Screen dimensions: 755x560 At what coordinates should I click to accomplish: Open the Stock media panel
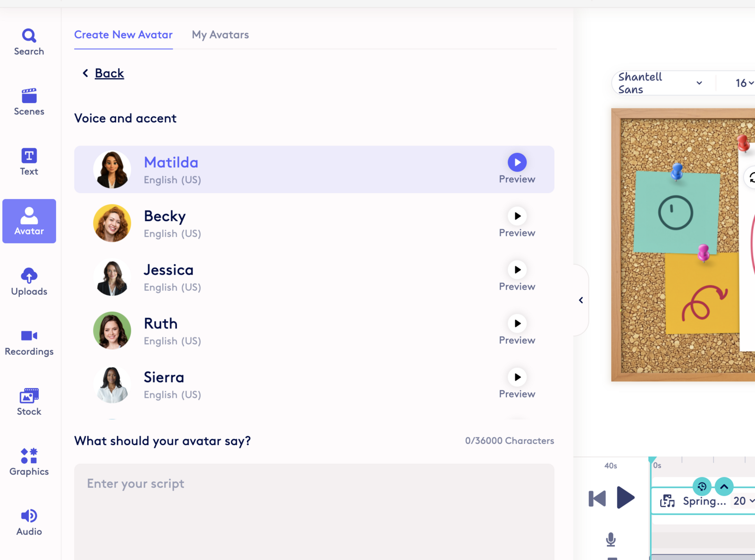click(29, 401)
